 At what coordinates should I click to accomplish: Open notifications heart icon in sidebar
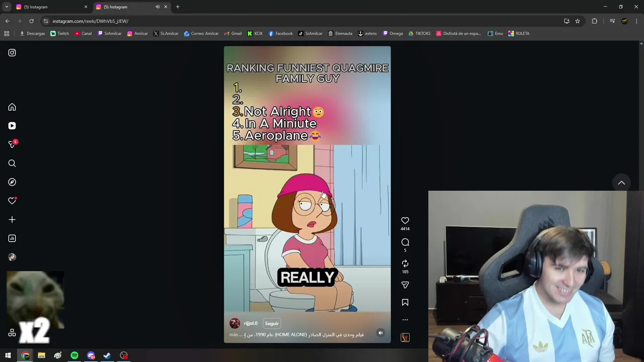12,201
